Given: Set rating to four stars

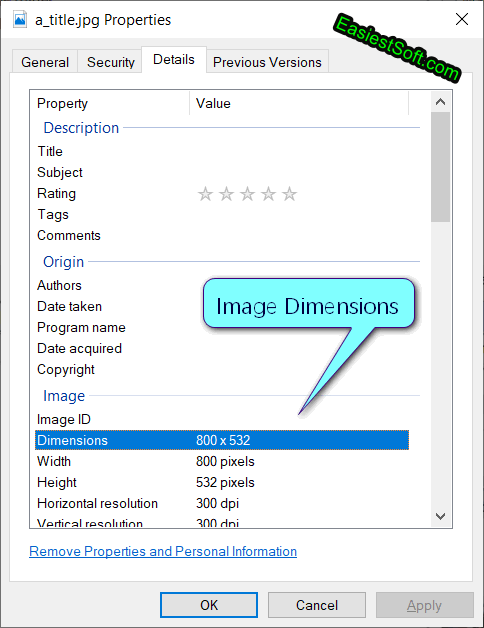Looking at the screenshot, I should pyautogui.click(x=268, y=194).
